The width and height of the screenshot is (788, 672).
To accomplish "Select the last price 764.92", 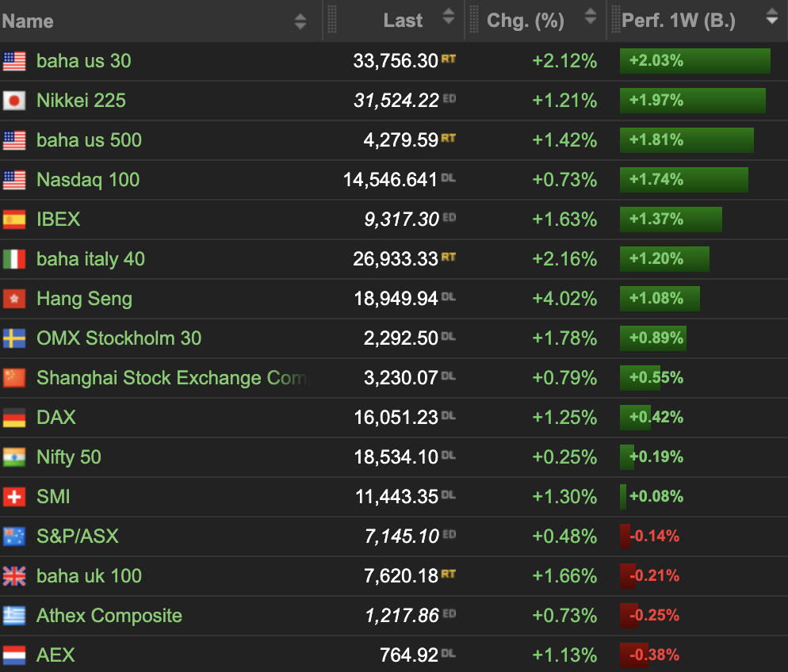I will coord(409,656).
